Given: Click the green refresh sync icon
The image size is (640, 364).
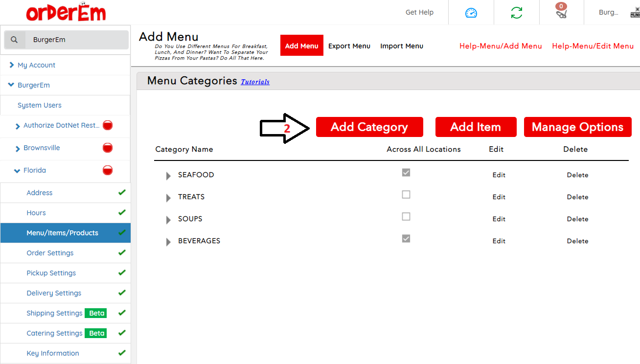Looking at the screenshot, I should 516,13.
